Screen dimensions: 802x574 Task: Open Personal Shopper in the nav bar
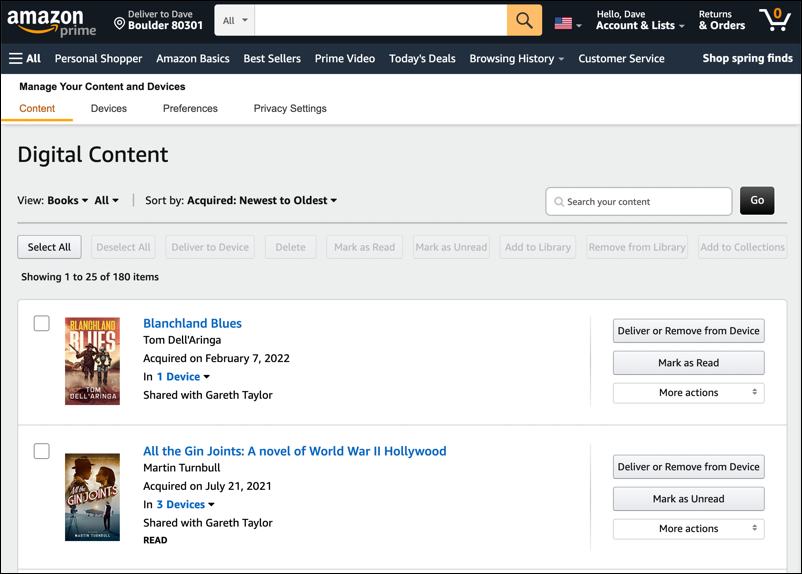pos(98,59)
